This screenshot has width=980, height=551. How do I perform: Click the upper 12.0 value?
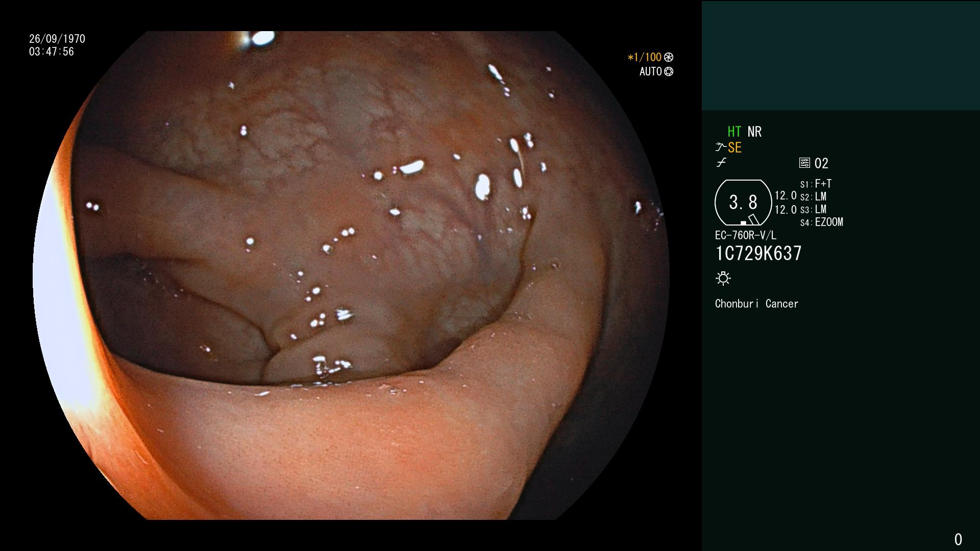click(786, 195)
